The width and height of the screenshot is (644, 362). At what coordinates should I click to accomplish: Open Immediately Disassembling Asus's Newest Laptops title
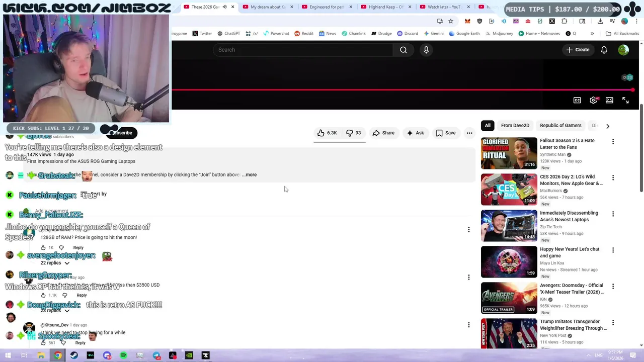tap(569, 216)
